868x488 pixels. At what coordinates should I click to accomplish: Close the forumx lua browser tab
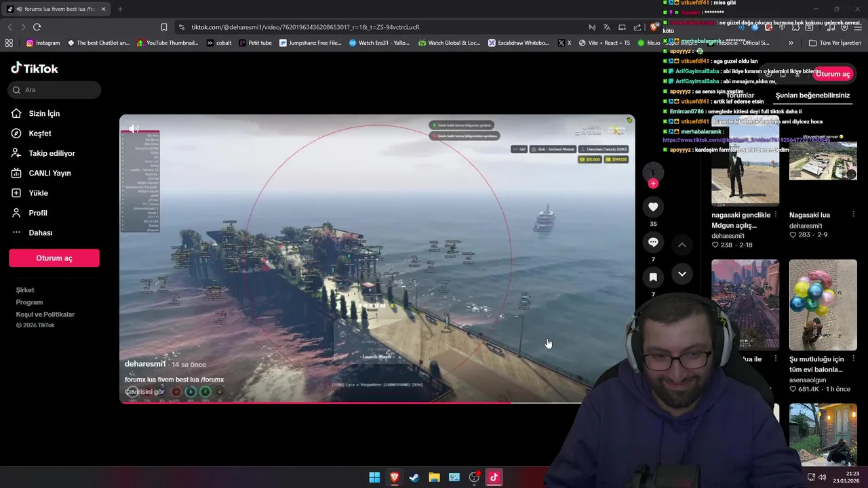103,9
